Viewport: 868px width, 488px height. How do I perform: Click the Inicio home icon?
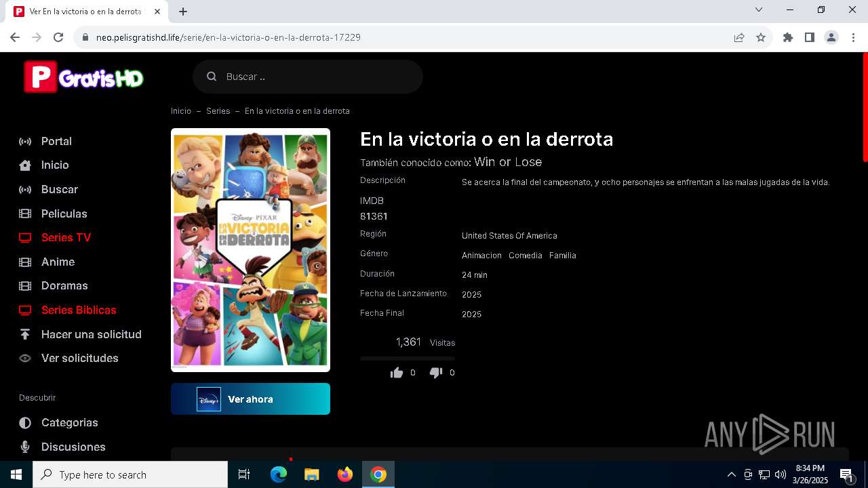pos(25,165)
